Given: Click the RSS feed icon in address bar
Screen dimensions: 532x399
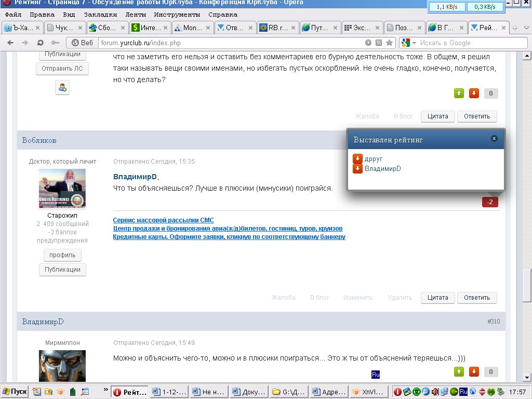Looking at the screenshot, I should (x=379, y=43).
